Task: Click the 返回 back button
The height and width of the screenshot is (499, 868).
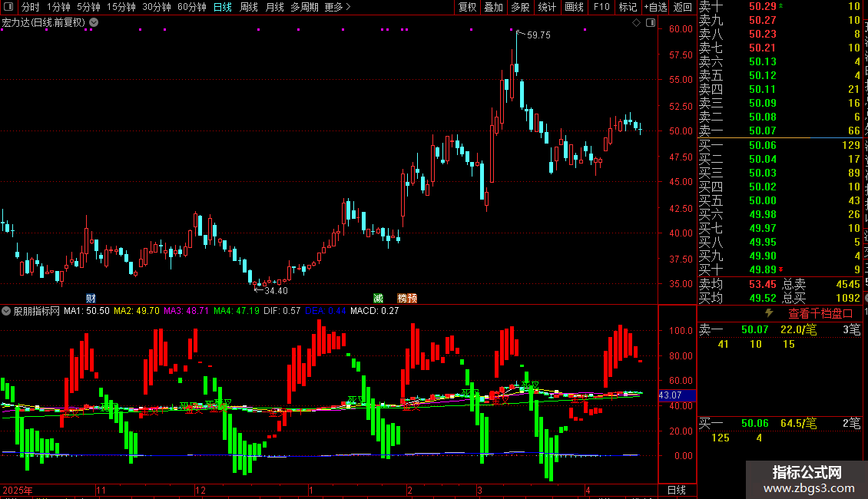Action: 683,7
